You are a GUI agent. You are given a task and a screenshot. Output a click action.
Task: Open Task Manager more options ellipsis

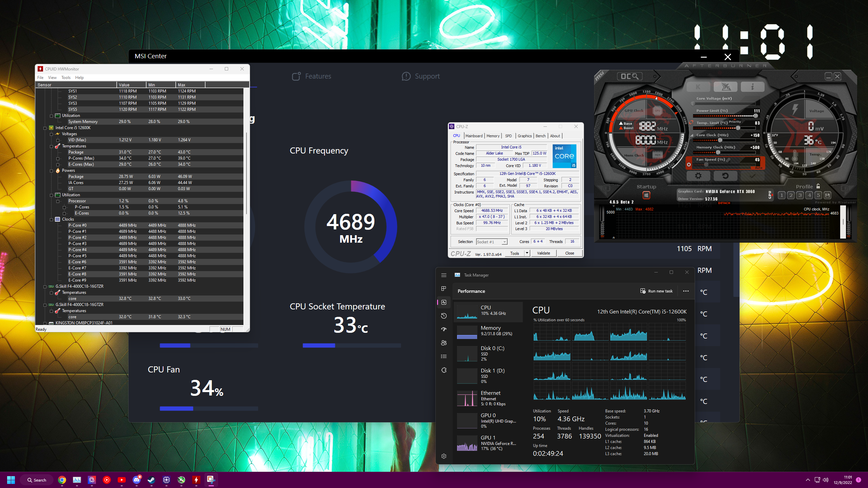tap(686, 291)
